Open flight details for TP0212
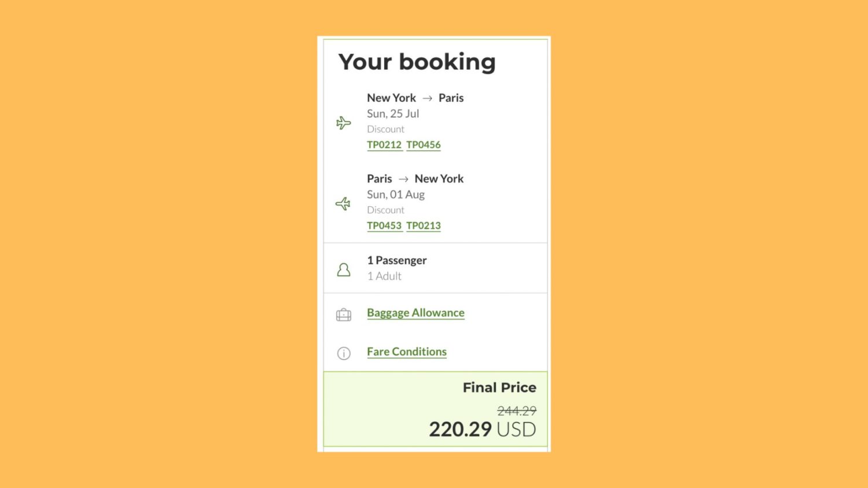868x488 pixels. click(384, 145)
